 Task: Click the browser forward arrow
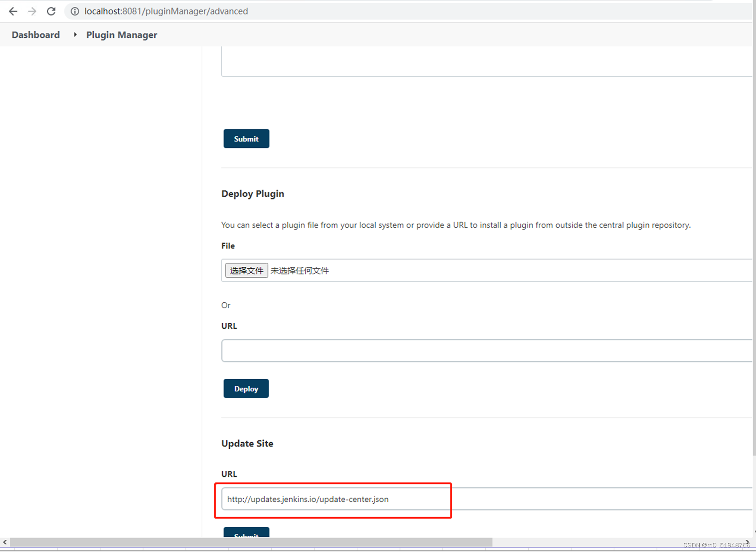tap(32, 11)
